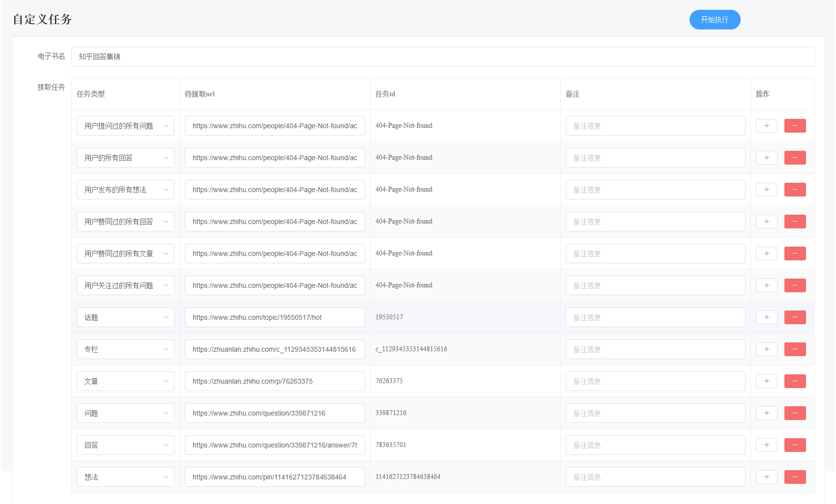Add a row after the 回答 task
This screenshot has height=504, width=836.
[x=766, y=445]
